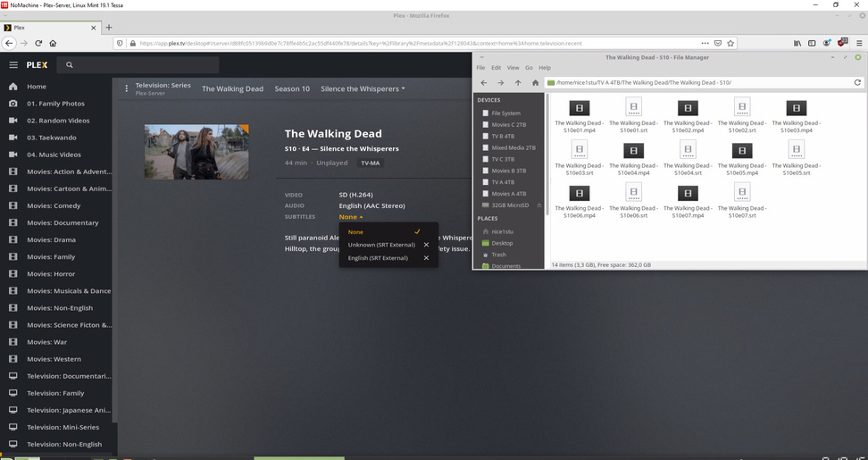Image resolution: width=868 pixels, height=460 pixels.
Task: Go to Season 10 breadcrumb
Action: pos(292,88)
